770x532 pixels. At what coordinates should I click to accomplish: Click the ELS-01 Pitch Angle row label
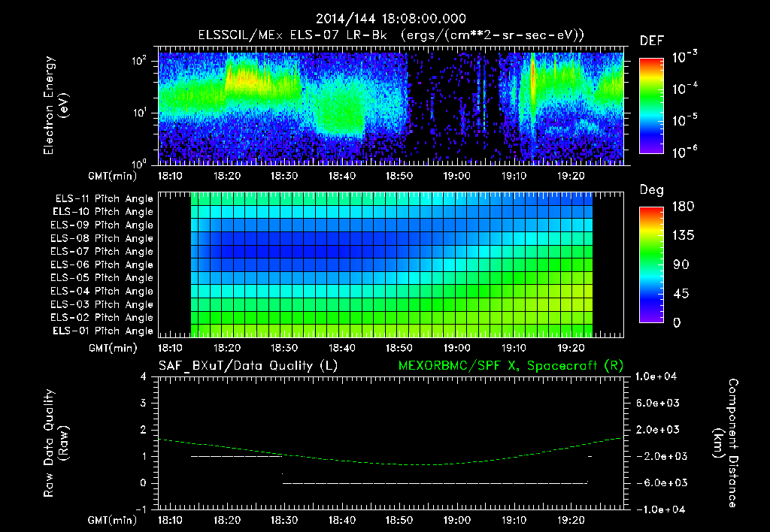coord(103,331)
